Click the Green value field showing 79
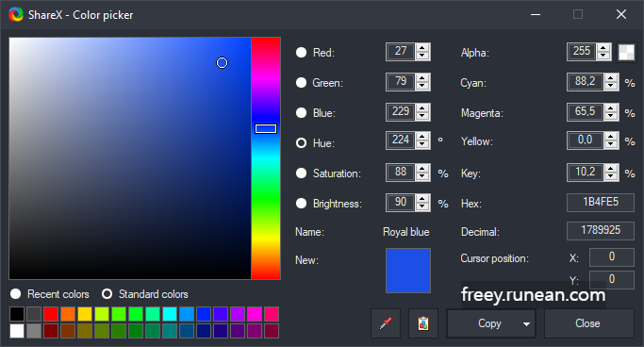 pyautogui.click(x=401, y=82)
